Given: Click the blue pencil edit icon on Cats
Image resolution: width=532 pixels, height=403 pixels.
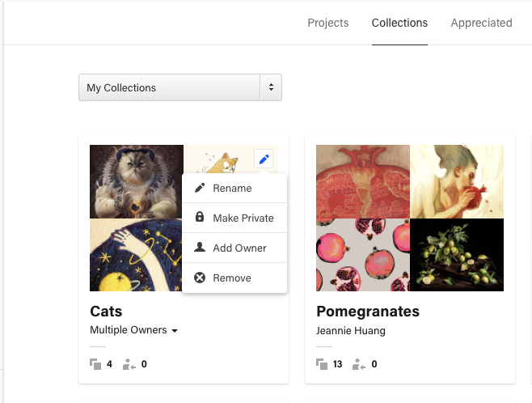Looking at the screenshot, I should 264,159.
